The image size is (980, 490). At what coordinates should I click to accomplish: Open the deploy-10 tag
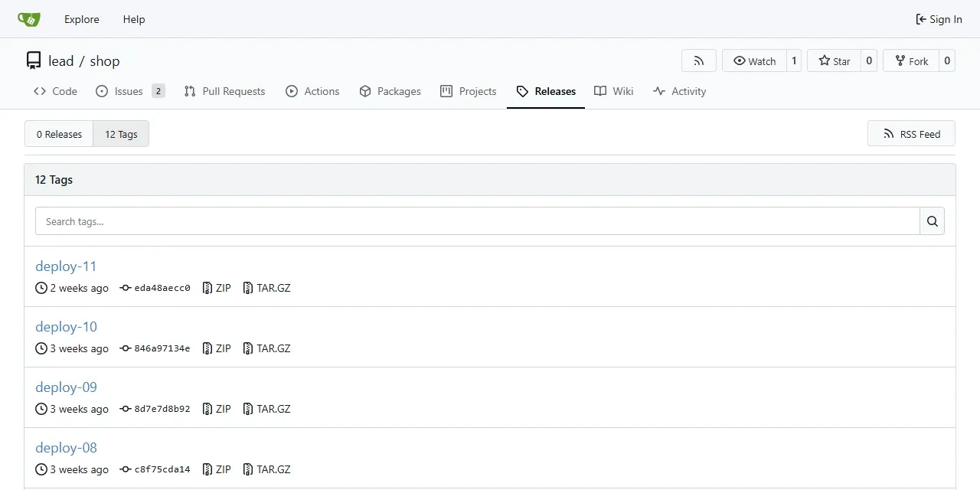(x=66, y=327)
